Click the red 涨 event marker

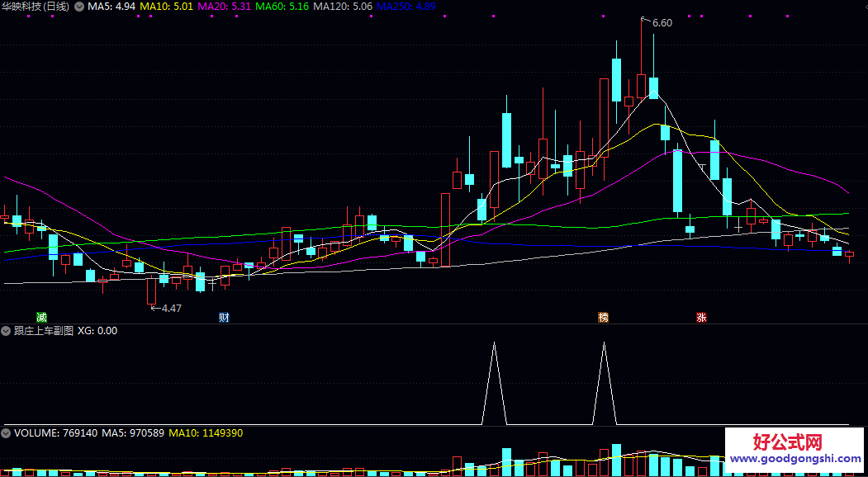pos(701,318)
